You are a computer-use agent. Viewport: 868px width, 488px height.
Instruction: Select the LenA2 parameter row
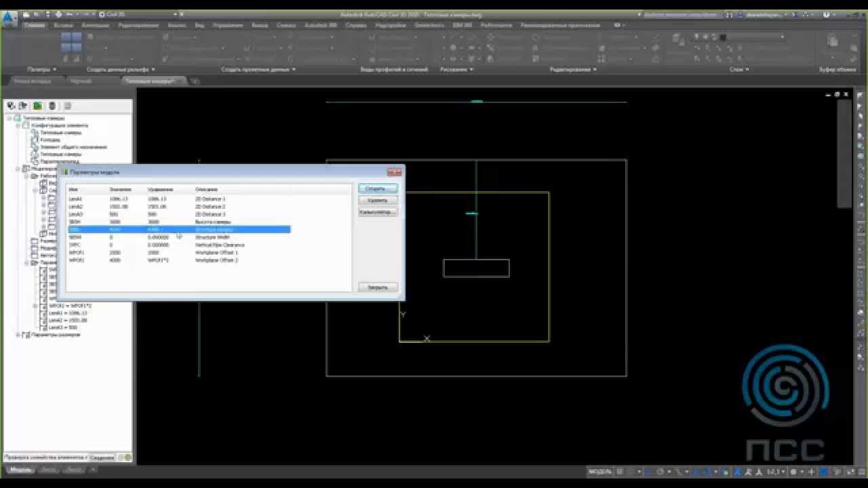[x=179, y=207]
